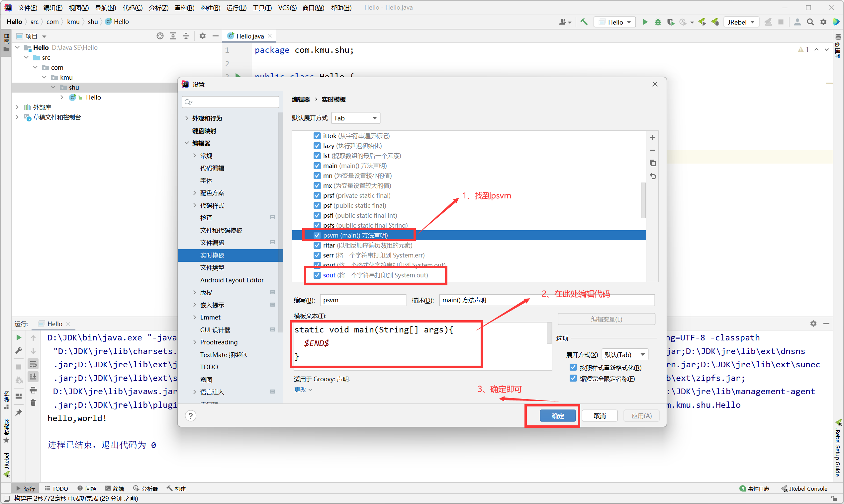The width and height of the screenshot is (844, 504).
Task: Open the 工具 menu
Action: pos(262,8)
